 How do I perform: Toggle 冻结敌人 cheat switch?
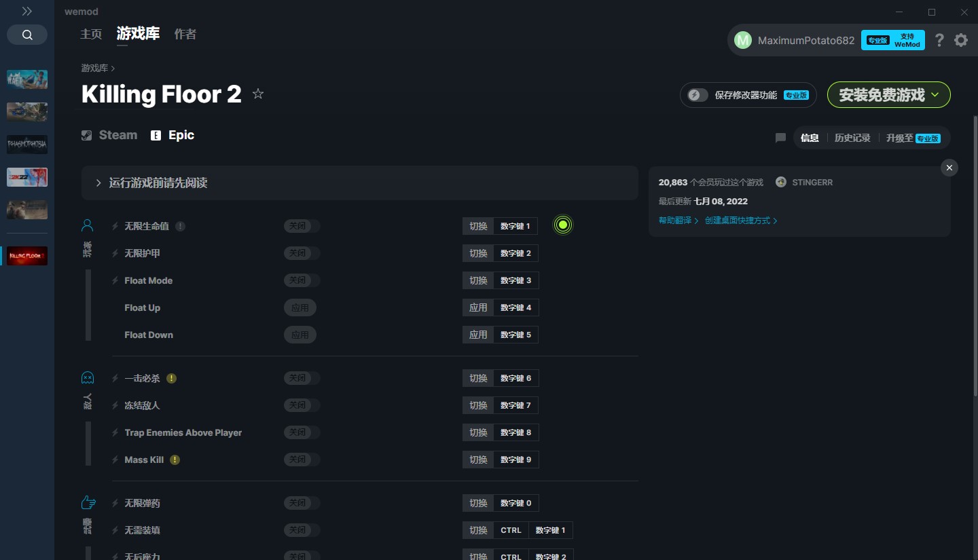tap(302, 405)
